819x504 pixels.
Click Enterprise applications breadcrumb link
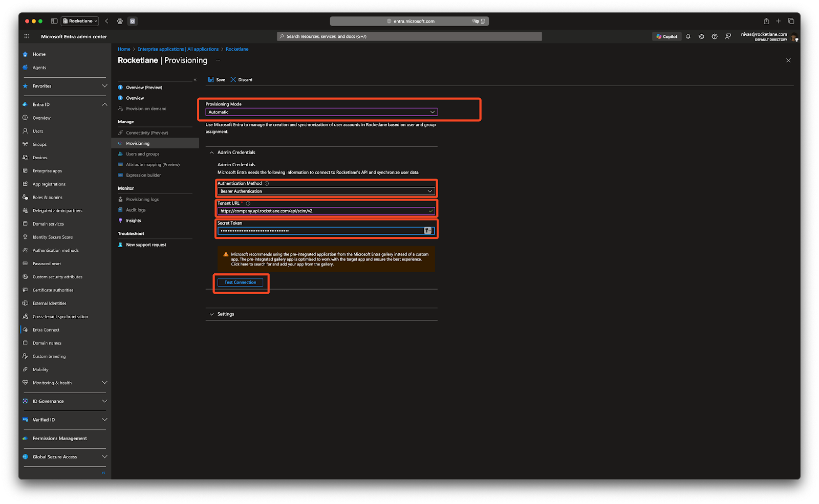pos(178,49)
